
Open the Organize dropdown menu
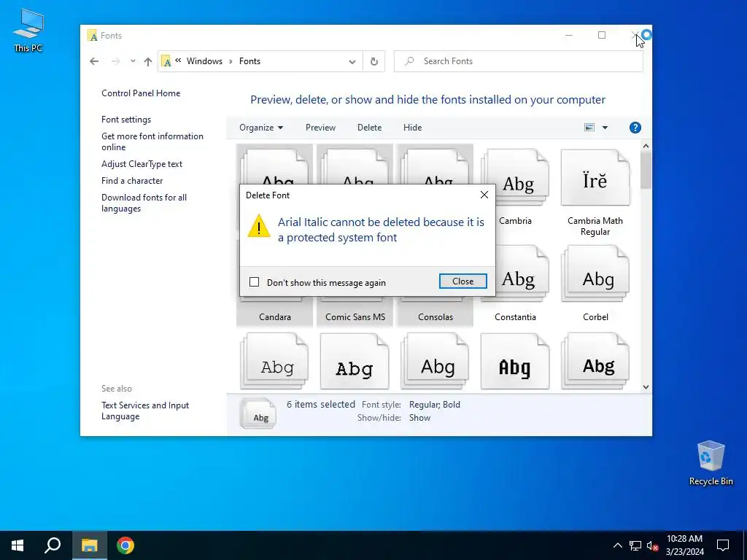click(261, 128)
